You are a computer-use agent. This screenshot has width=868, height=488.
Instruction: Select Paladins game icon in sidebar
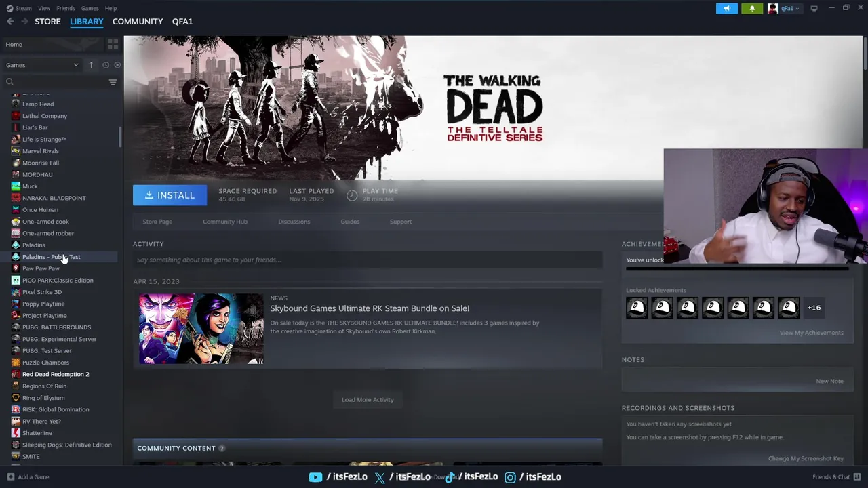[16, 245]
